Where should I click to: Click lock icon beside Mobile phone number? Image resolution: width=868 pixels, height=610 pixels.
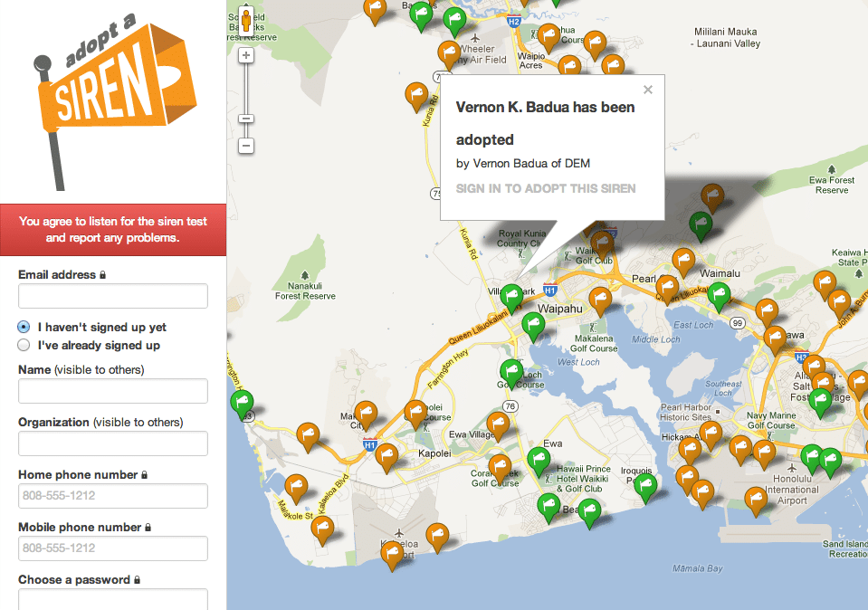point(148,527)
